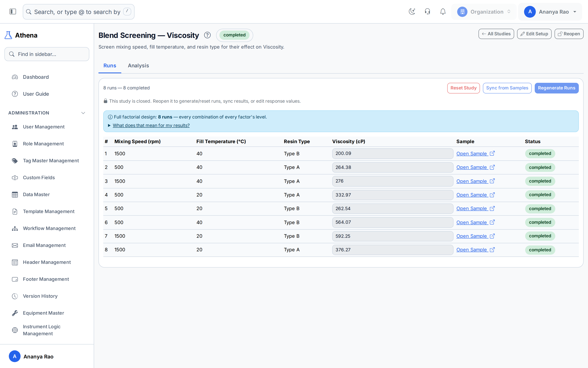The image size is (588, 368).
Task: Focus the global search field
Action: (78, 12)
